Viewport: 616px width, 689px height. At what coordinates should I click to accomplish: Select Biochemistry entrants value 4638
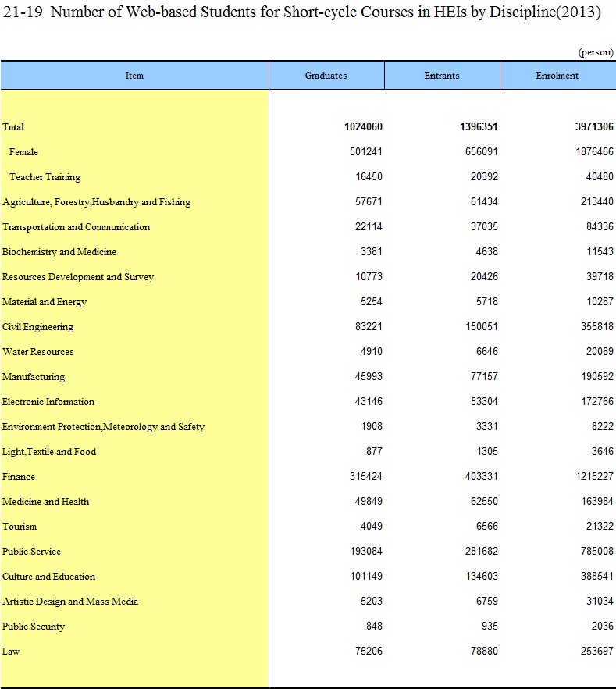pyautogui.click(x=486, y=252)
